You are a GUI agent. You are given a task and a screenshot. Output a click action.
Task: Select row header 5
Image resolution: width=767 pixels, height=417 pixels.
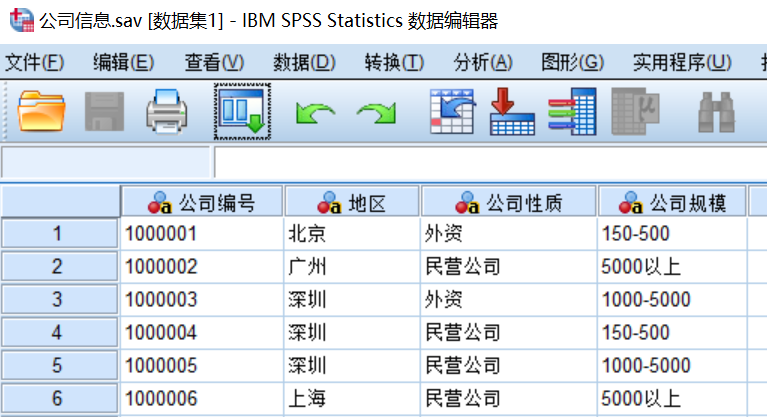click(x=60, y=365)
